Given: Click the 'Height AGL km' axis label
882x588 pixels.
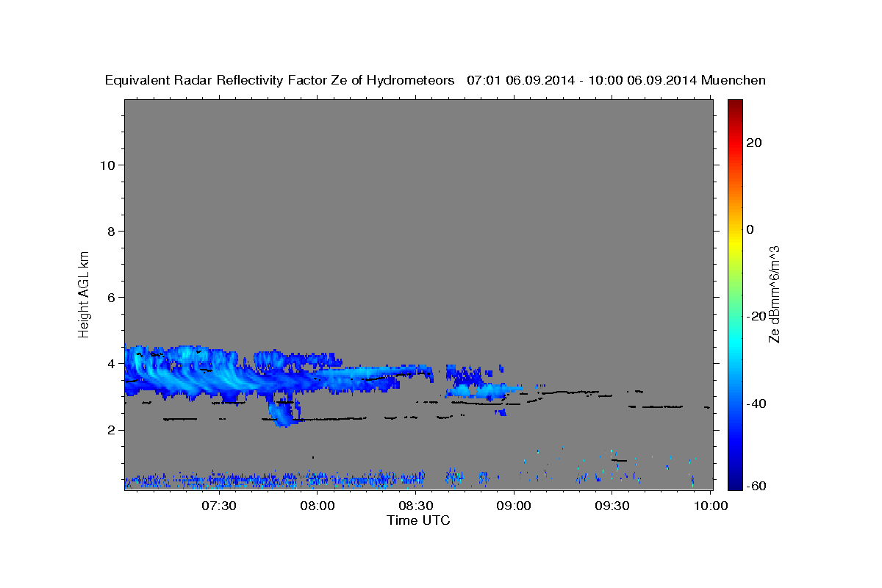Looking at the screenshot, I should coord(85,293).
